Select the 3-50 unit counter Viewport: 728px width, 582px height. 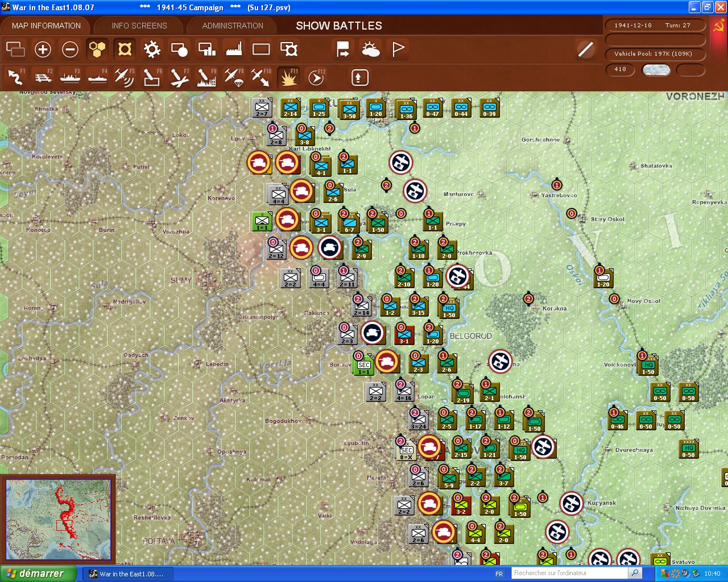click(349, 109)
